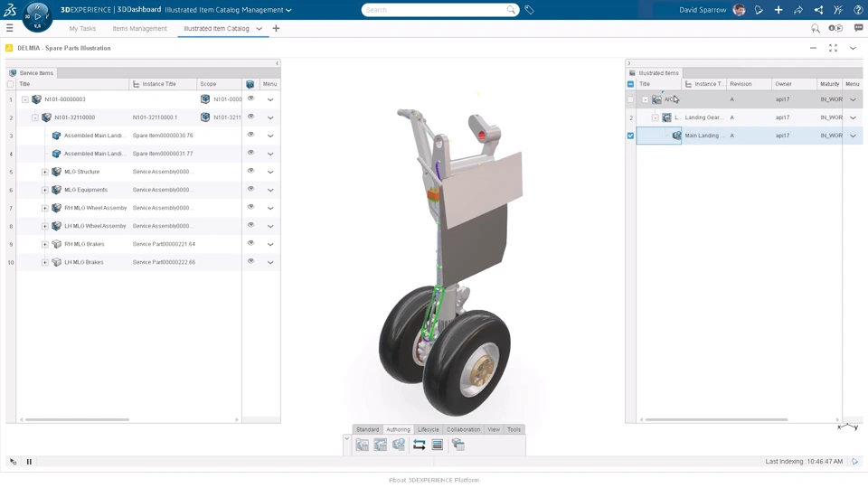Collapse the action bar chevron
Image resolution: width=868 pixels, height=488 pixels.
(x=347, y=439)
